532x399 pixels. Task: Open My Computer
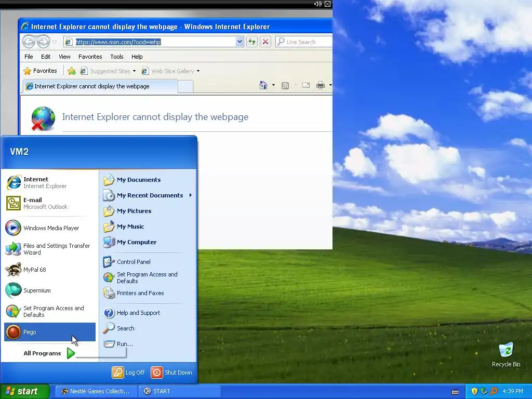148,242
